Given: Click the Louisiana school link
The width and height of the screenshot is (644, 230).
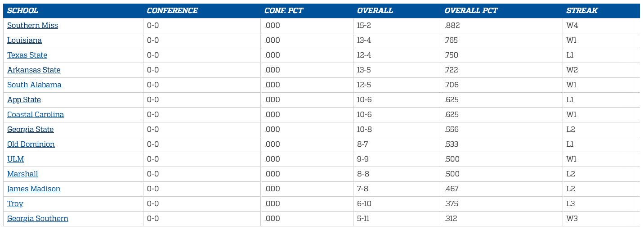Looking at the screenshot, I should point(24,41).
